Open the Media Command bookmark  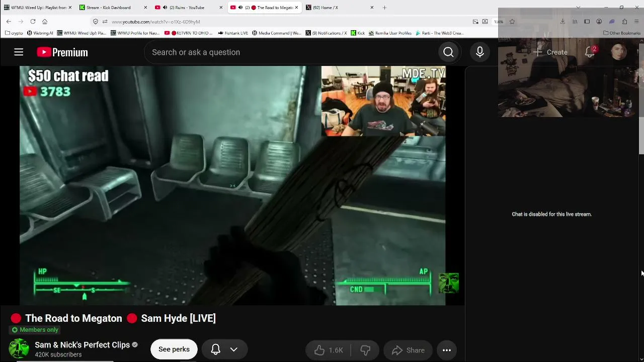click(x=276, y=33)
